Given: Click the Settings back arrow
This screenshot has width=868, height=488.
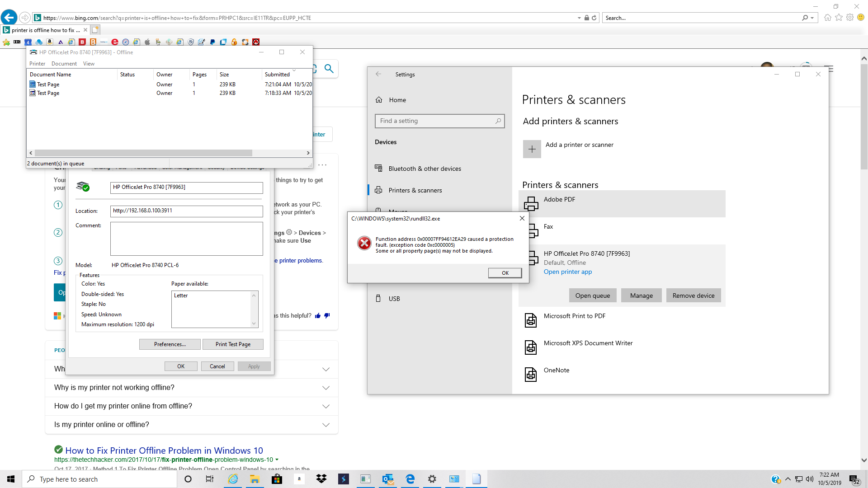Looking at the screenshot, I should click(x=378, y=74).
